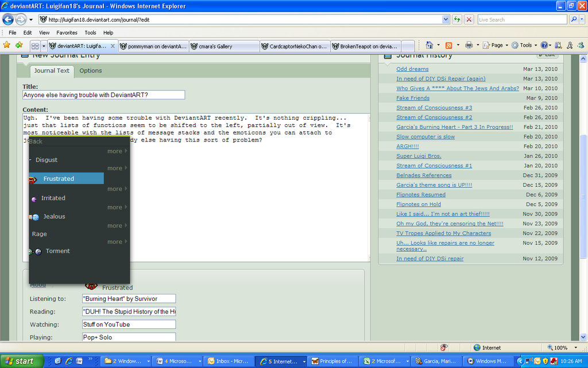Open the zoom level 100% dropdown
The height and width of the screenshot is (368, 588).
coord(575,347)
